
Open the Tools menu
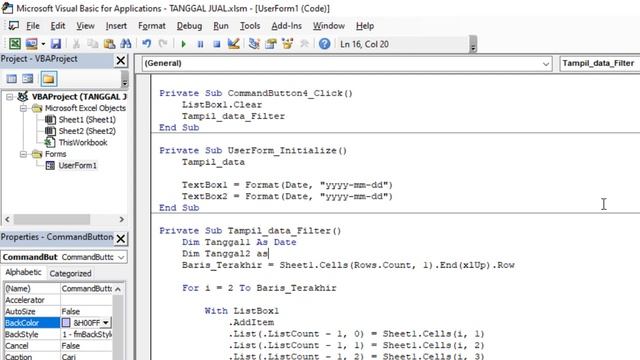tap(249, 26)
